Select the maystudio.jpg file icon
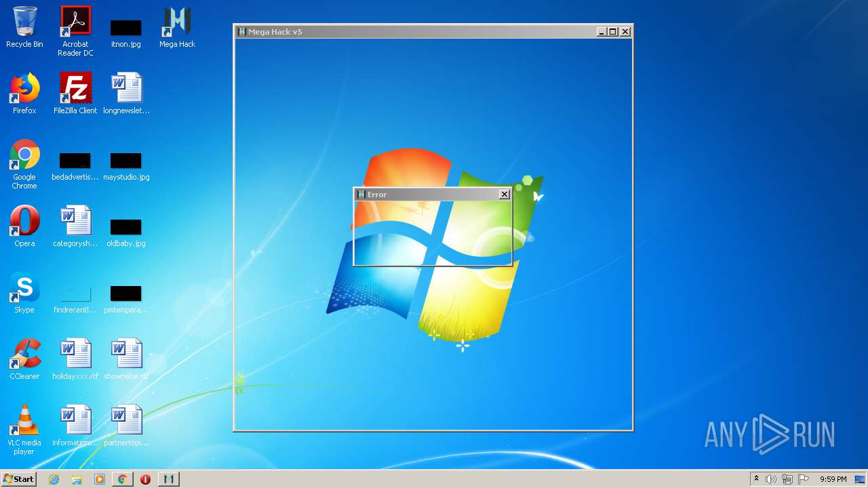The image size is (868, 488). (126, 166)
